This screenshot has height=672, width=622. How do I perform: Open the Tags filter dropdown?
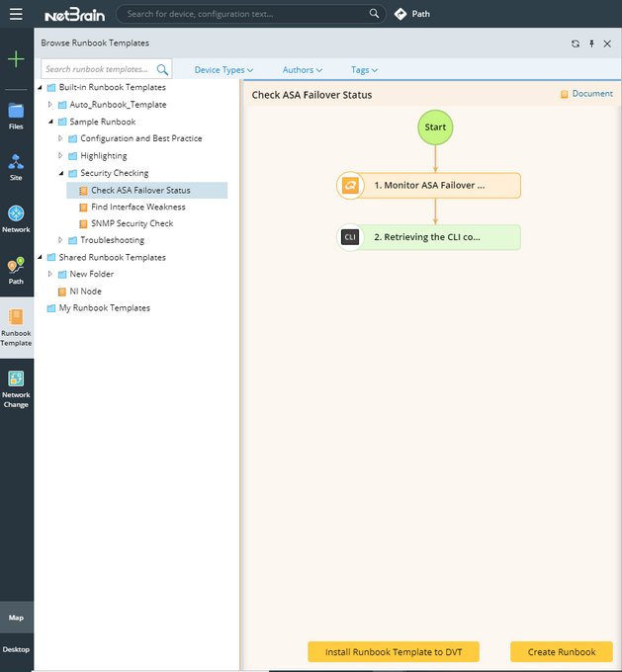pyautogui.click(x=364, y=70)
